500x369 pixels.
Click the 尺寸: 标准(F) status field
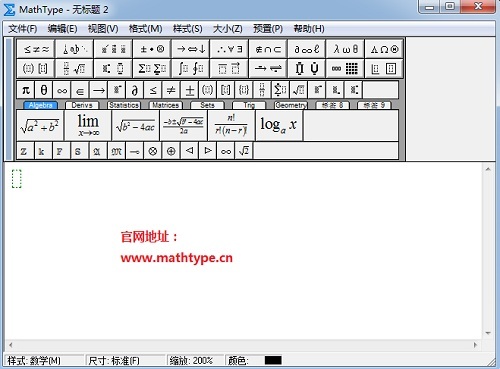pyautogui.click(x=126, y=360)
